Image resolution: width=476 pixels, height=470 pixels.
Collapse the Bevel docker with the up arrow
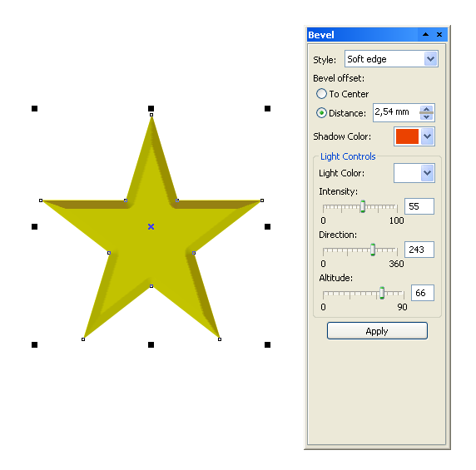tap(425, 35)
